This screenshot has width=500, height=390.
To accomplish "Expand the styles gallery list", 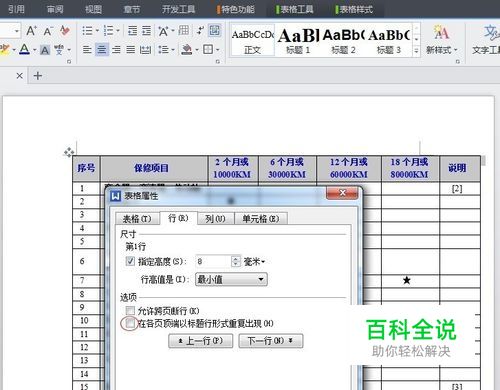I will [x=416, y=51].
